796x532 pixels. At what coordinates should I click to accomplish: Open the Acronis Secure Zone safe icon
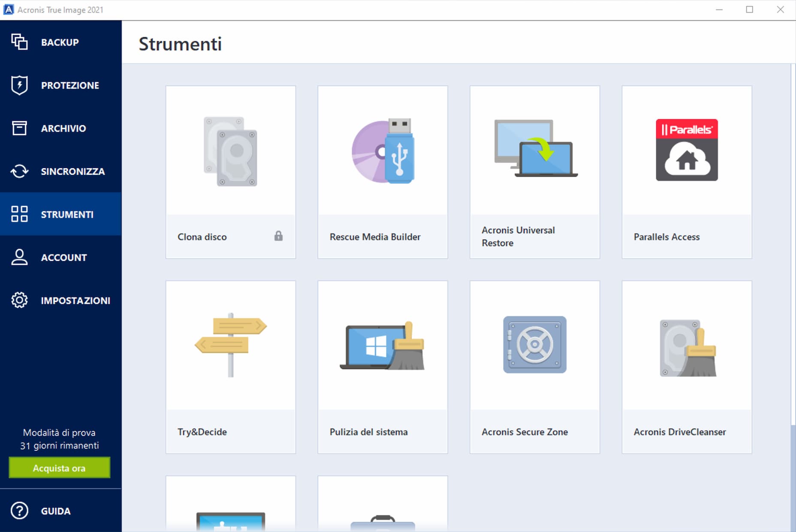[535, 345]
